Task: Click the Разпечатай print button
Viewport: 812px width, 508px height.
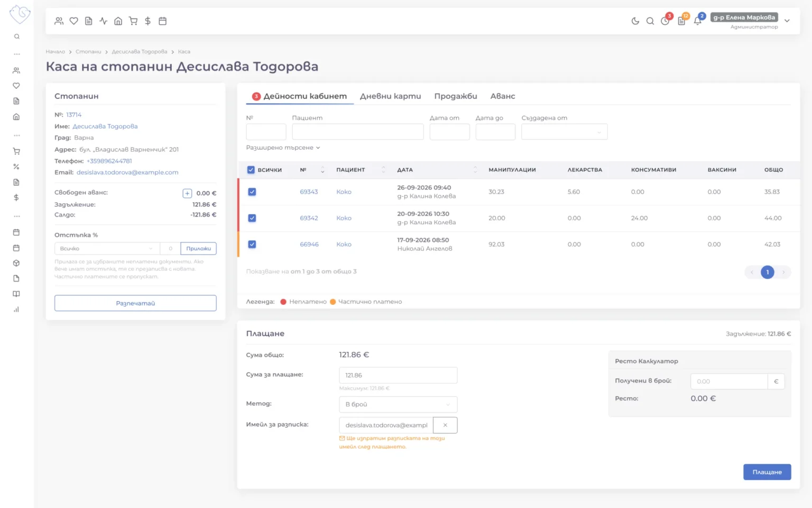Action: click(x=135, y=303)
